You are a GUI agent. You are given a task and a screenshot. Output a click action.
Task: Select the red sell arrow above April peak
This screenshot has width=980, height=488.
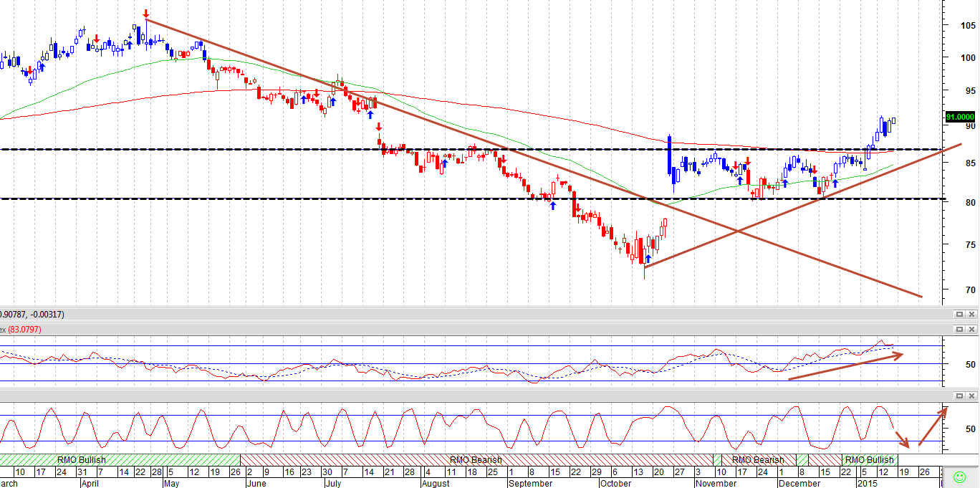tap(146, 14)
